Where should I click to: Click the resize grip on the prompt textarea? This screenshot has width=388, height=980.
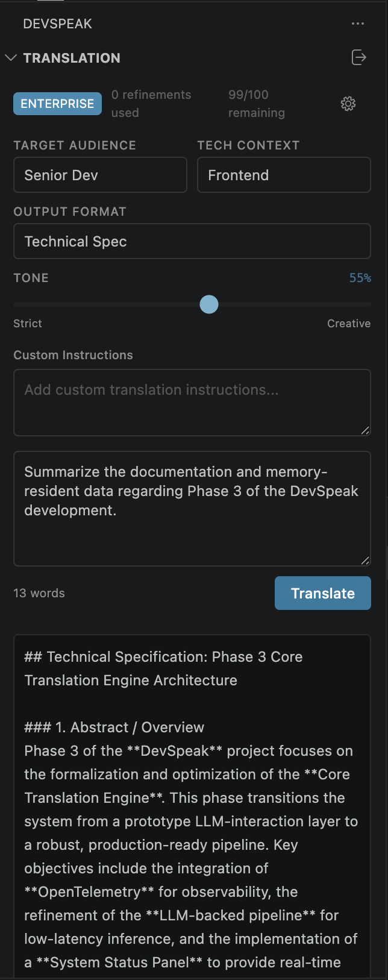(366, 561)
